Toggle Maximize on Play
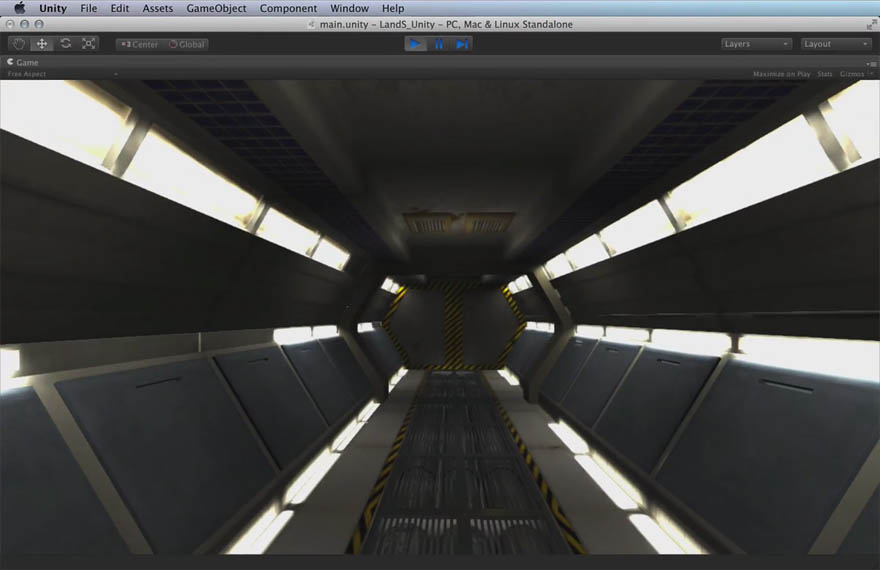880x570 pixels. 781,74
